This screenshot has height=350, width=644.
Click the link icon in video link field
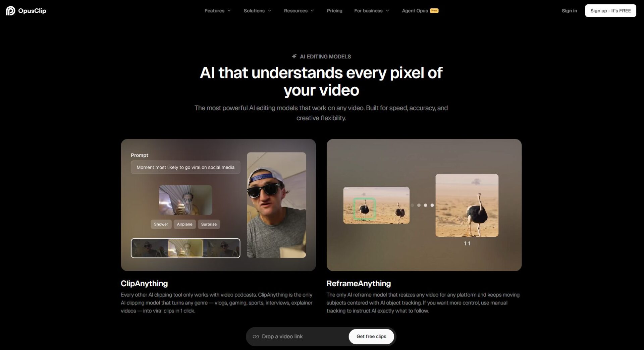(256, 337)
